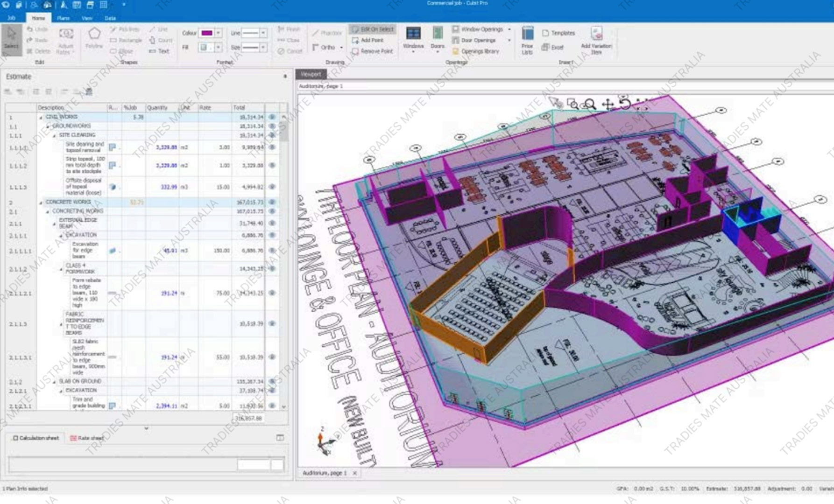The width and height of the screenshot is (834, 504).
Task: Toggle visibility eye for CONCRETE WORKS row
Action: pos(272,202)
